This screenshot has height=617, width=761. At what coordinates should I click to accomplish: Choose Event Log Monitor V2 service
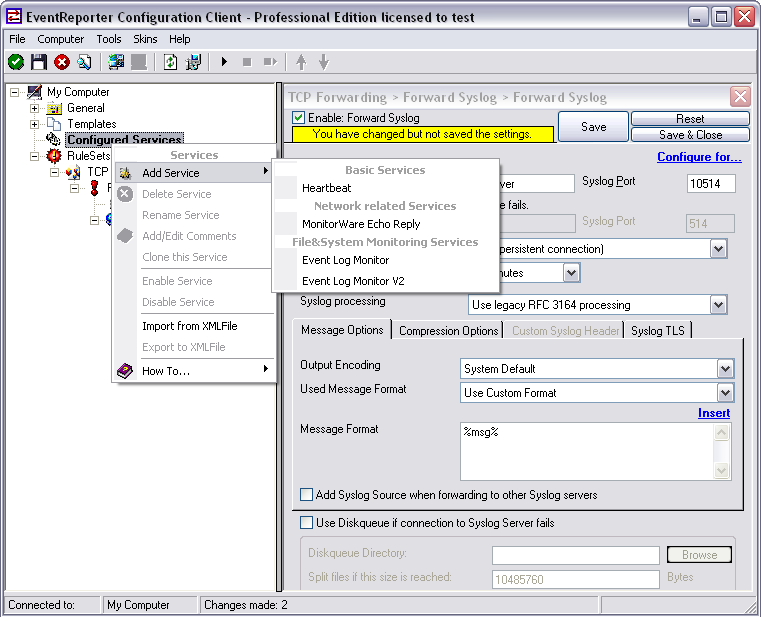[x=386, y=281]
